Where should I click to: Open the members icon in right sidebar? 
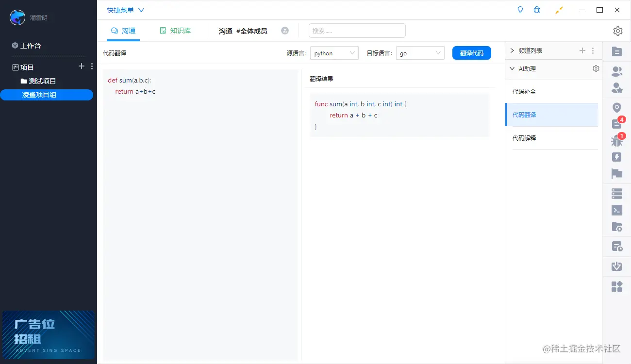click(x=617, y=72)
